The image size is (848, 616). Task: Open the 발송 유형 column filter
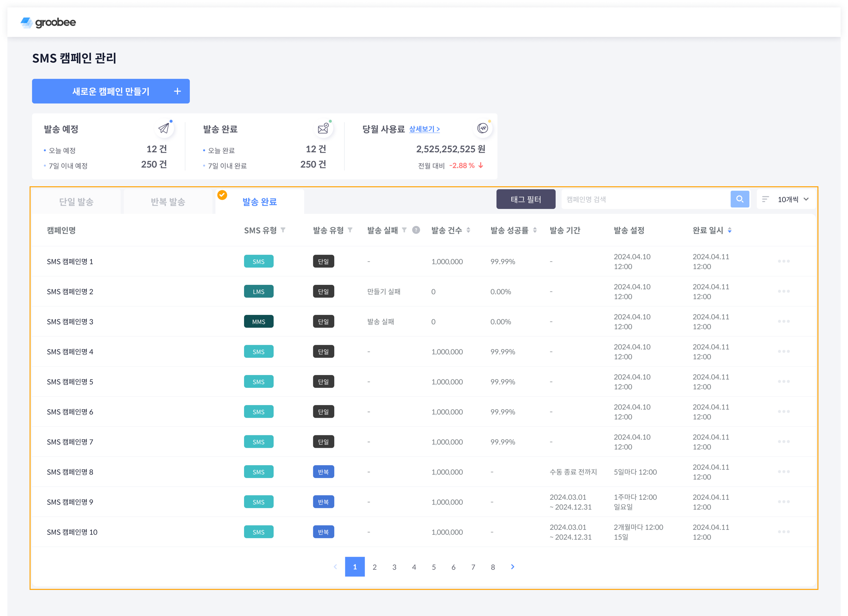[x=350, y=230]
